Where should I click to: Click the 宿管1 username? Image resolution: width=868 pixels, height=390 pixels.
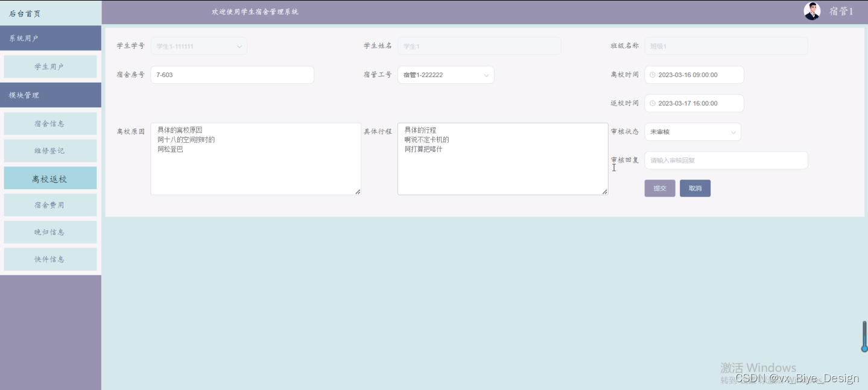pyautogui.click(x=841, y=11)
